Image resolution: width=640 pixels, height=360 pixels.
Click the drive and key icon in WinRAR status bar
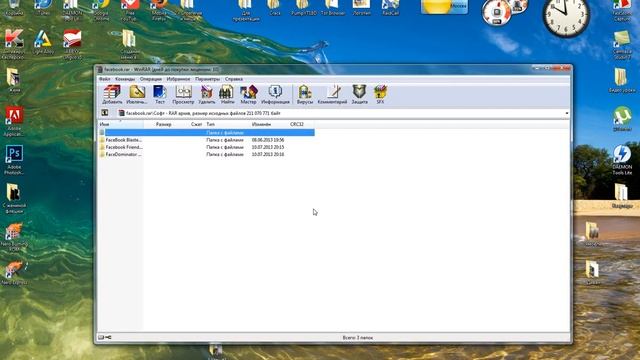pos(104,337)
